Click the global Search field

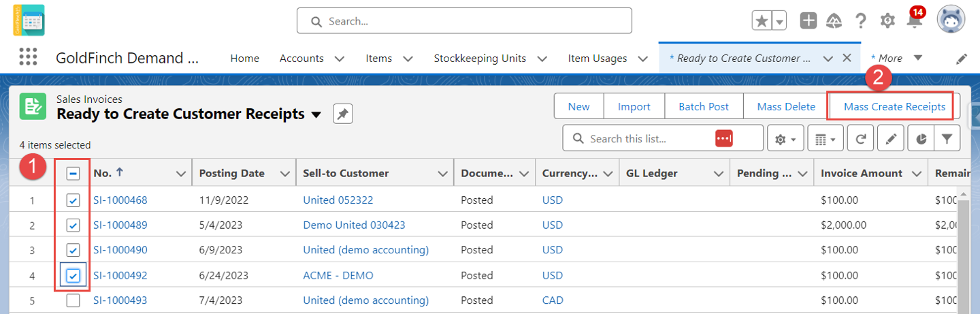(x=464, y=21)
